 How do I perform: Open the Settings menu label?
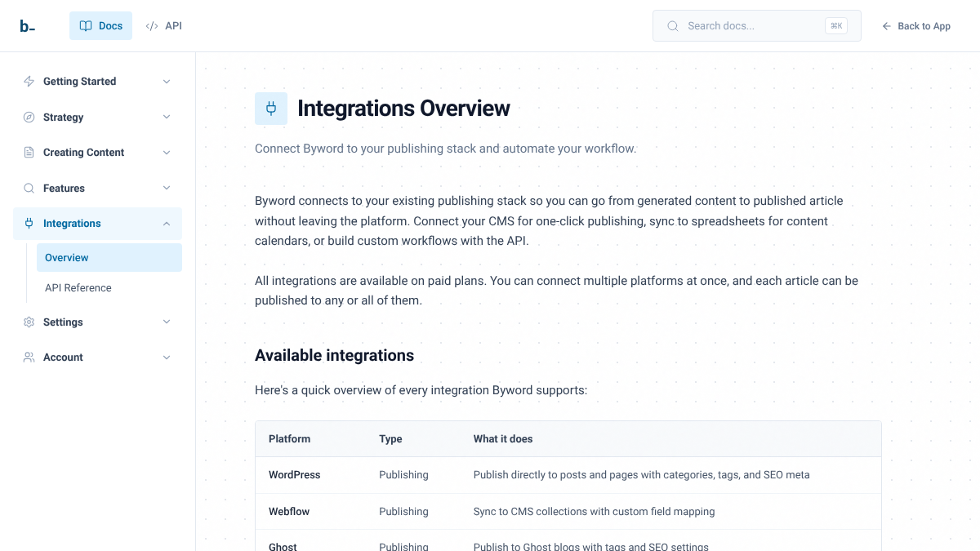tap(63, 322)
